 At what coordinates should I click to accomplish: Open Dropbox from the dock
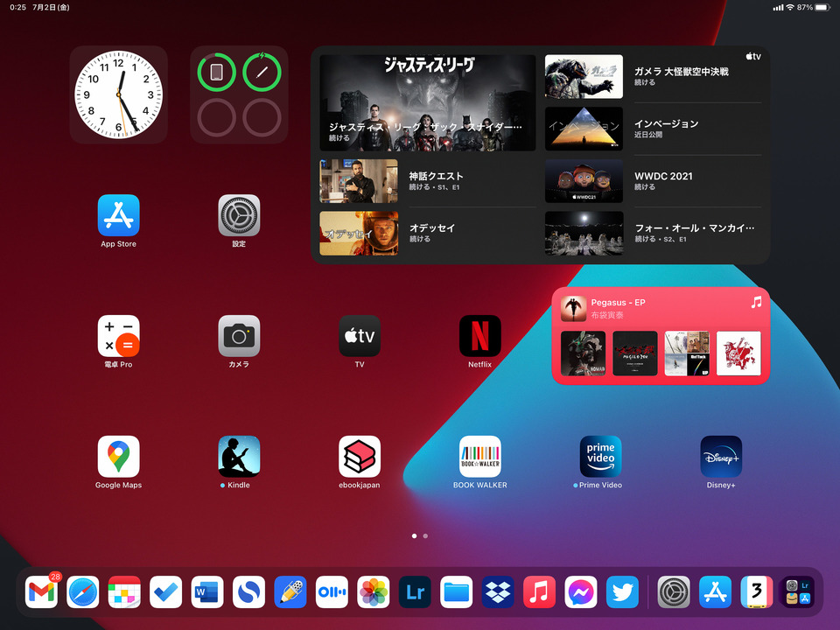(x=498, y=592)
